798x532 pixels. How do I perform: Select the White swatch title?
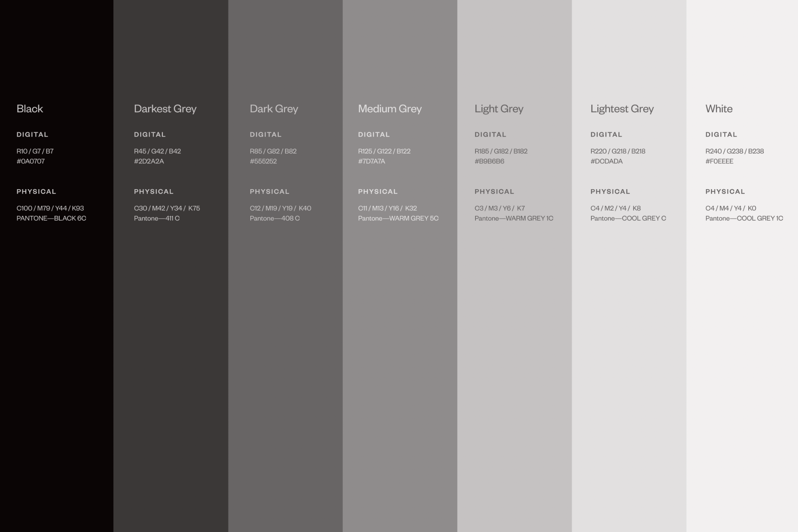click(719, 109)
